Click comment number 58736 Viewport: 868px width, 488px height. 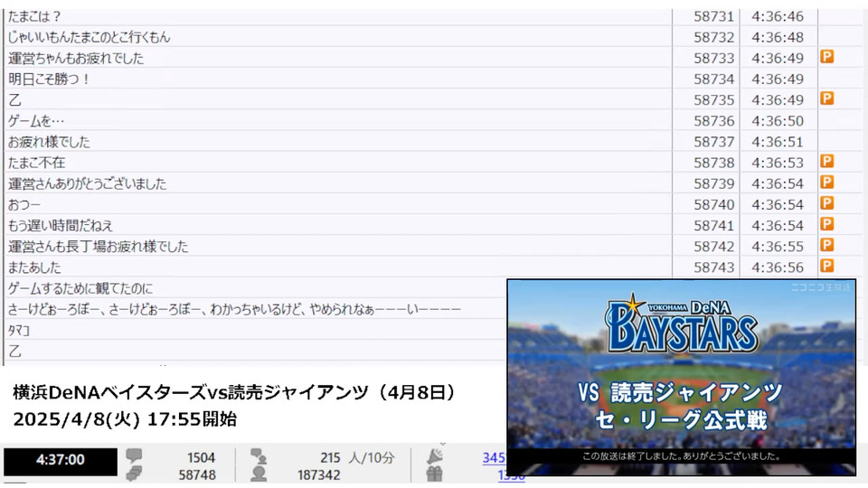713,120
